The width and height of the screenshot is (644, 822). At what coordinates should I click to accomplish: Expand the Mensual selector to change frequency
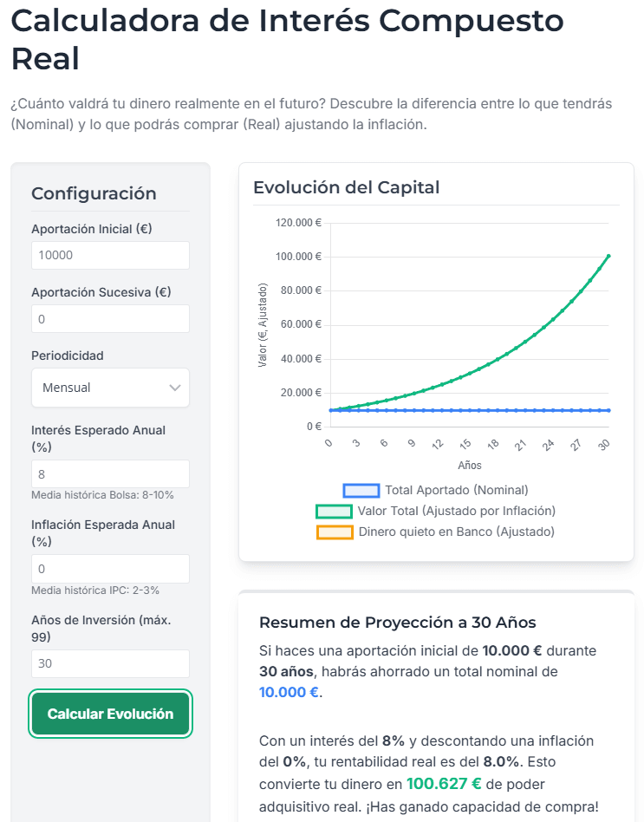pyautogui.click(x=110, y=388)
